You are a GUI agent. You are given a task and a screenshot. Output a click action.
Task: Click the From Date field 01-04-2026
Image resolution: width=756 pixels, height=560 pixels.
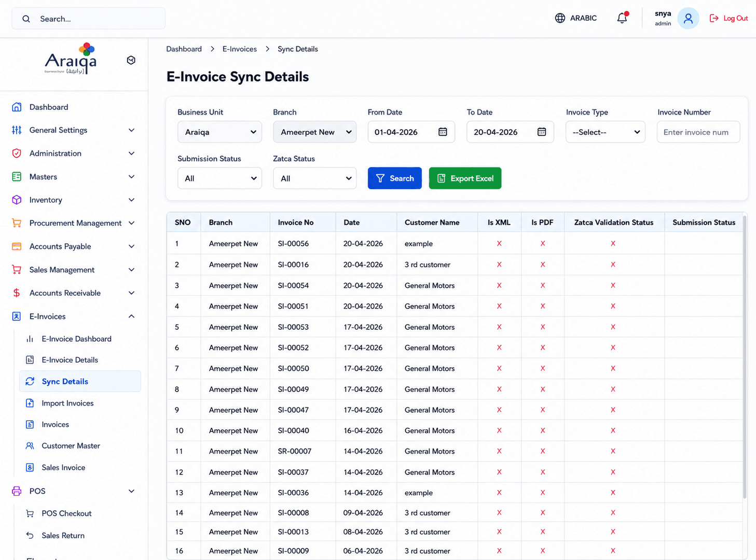tap(411, 132)
